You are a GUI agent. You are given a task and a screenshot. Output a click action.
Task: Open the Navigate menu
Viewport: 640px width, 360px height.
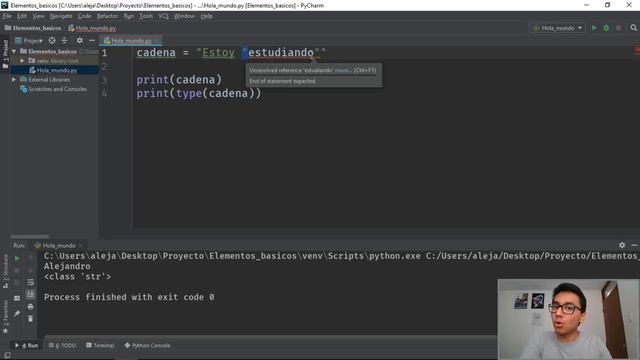click(x=61, y=16)
